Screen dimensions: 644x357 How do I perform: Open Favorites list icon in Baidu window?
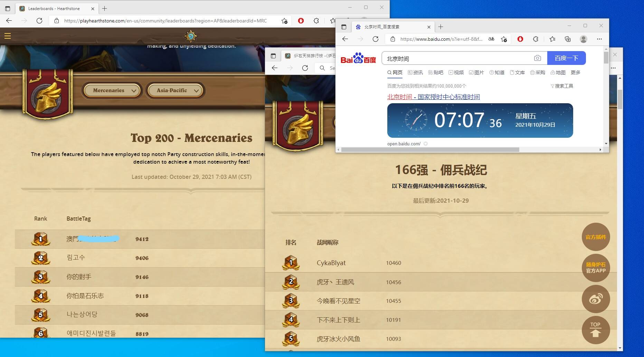552,39
